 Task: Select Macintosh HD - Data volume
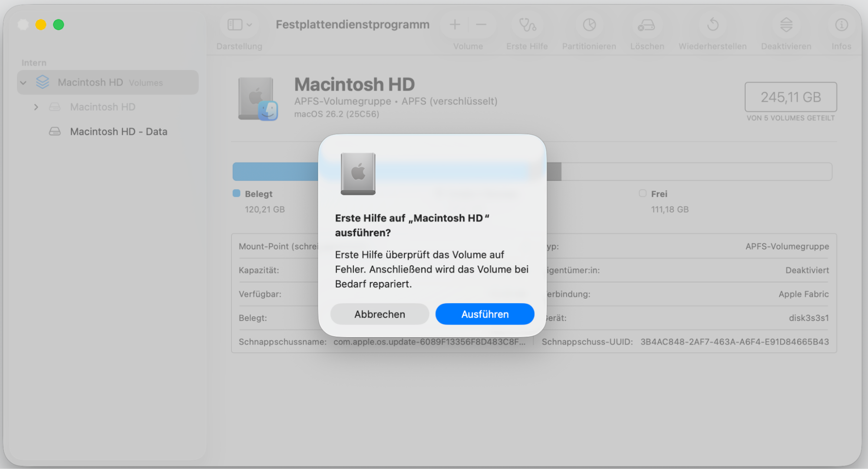[119, 131]
